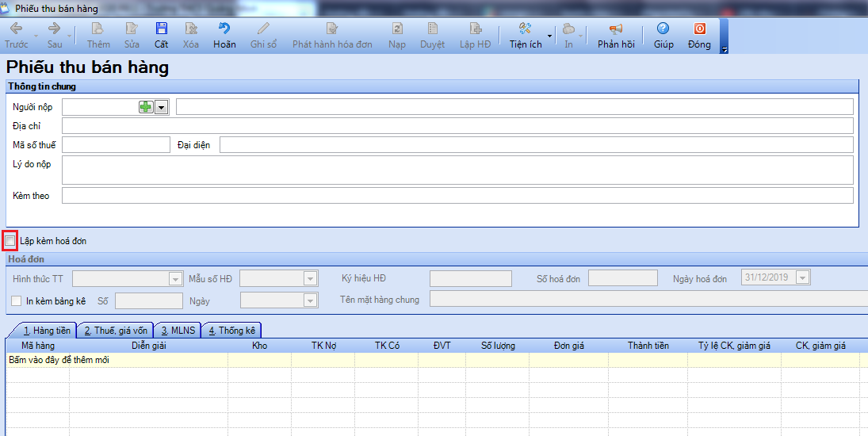Click Tỷ lệ CK, giảm giá header
868x436 pixels.
point(734,346)
